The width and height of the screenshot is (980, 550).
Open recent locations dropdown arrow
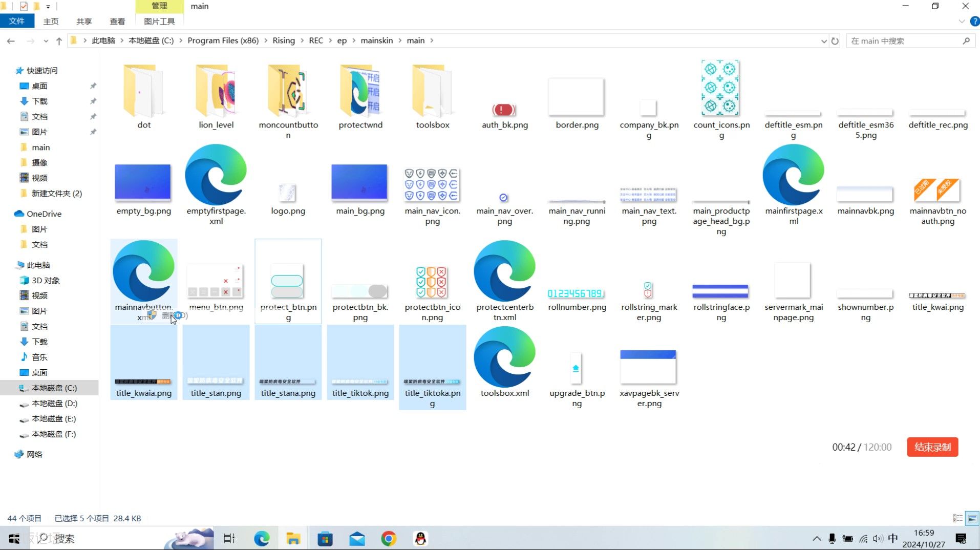[x=46, y=41]
